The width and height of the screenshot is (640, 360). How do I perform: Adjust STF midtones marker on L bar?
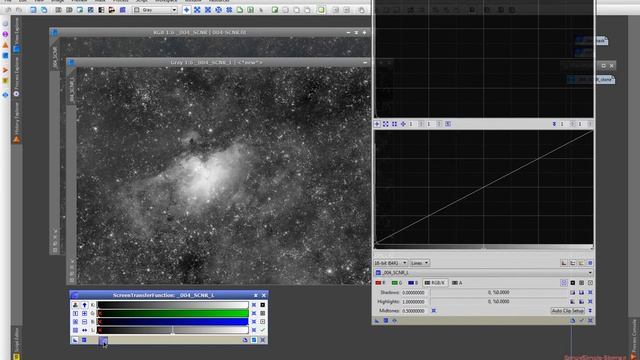click(173, 331)
